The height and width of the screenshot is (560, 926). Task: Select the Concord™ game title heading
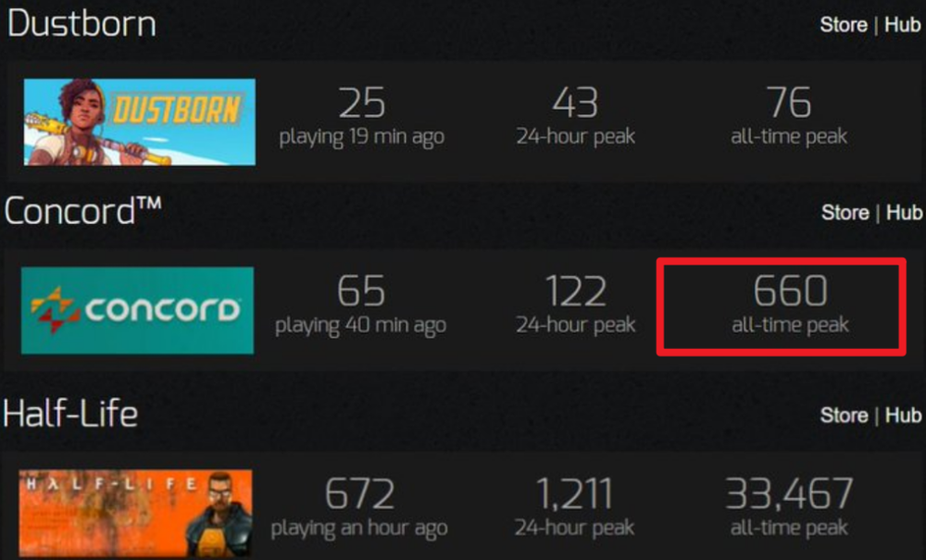82,211
